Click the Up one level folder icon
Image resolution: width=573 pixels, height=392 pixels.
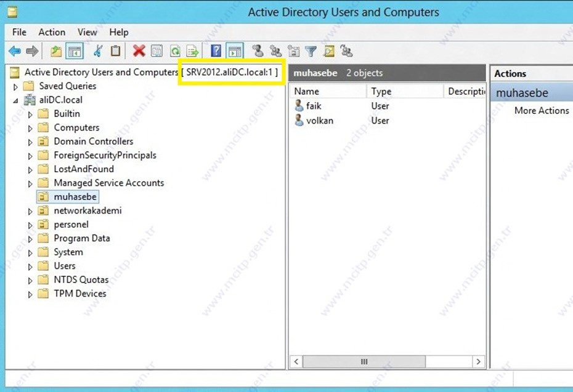[56, 51]
